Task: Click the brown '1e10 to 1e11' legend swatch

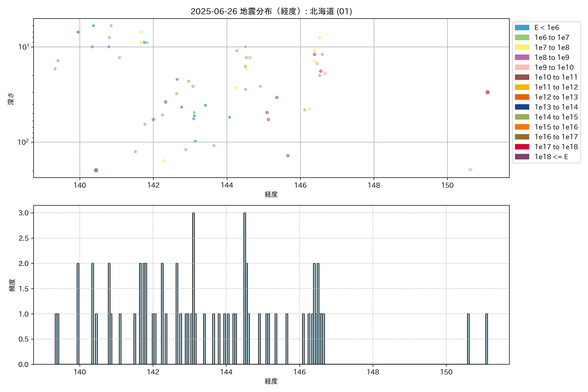Action: coord(522,77)
